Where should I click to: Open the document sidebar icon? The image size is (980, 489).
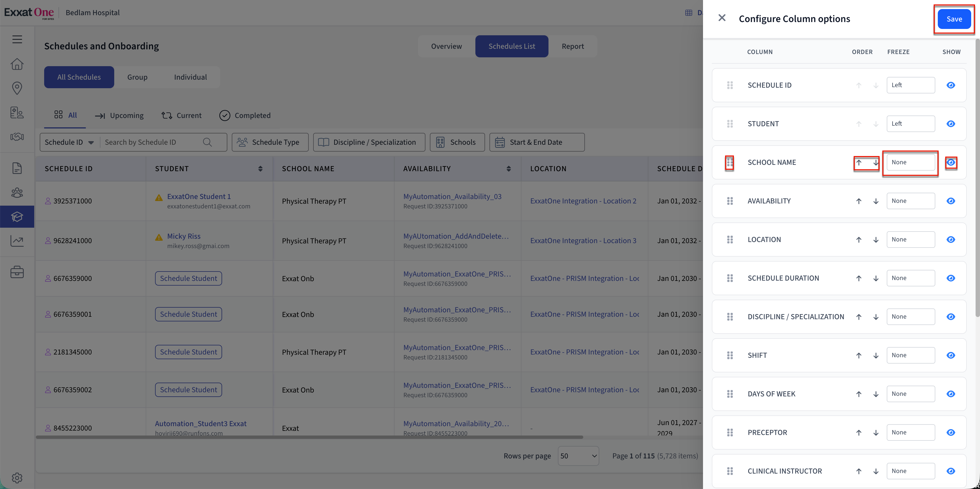[17, 168]
